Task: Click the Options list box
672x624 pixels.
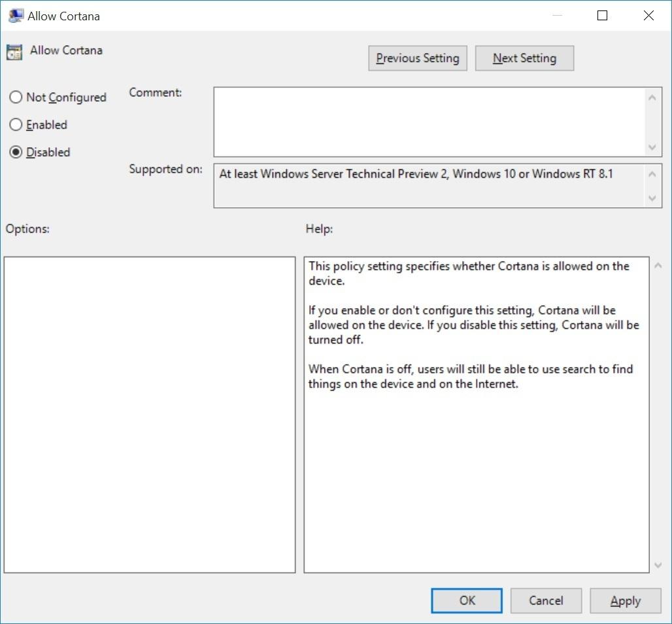Action: point(150,415)
